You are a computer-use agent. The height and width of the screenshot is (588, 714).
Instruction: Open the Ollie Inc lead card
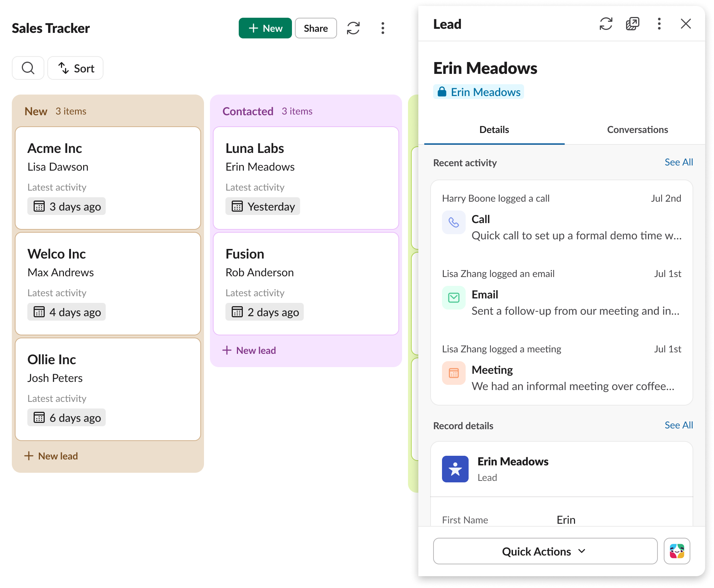(108, 389)
